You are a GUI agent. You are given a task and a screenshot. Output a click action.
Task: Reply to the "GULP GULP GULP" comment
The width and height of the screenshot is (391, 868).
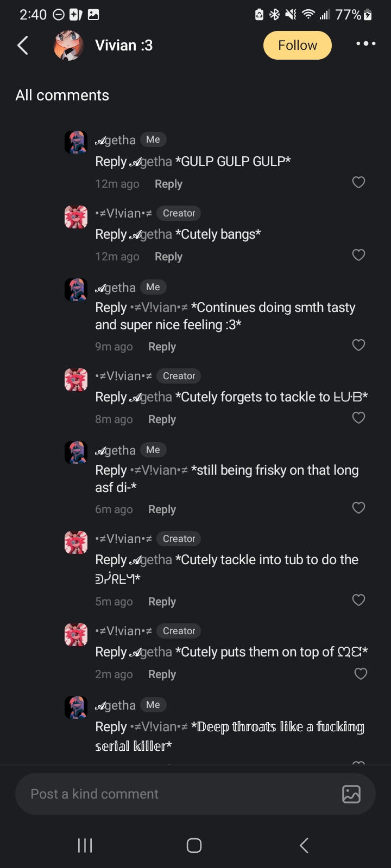[168, 184]
